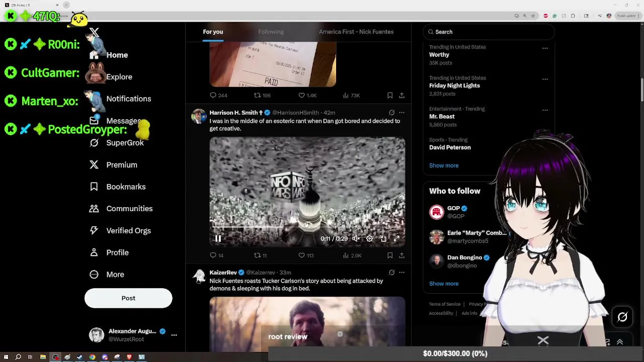The width and height of the screenshot is (644, 362).
Task: Open Bookmarks in the sidebar
Action: coord(117,187)
